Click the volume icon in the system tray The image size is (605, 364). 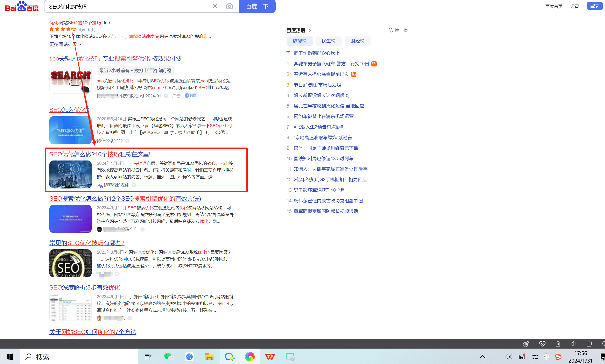509,357
